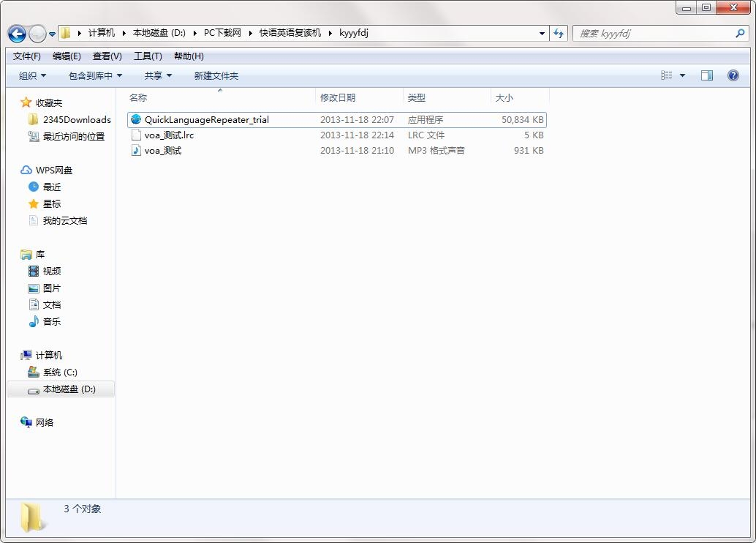The width and height of the screenshot is (756, 543).
Task: Click the magnifier search icon
Action: [740, 34]
